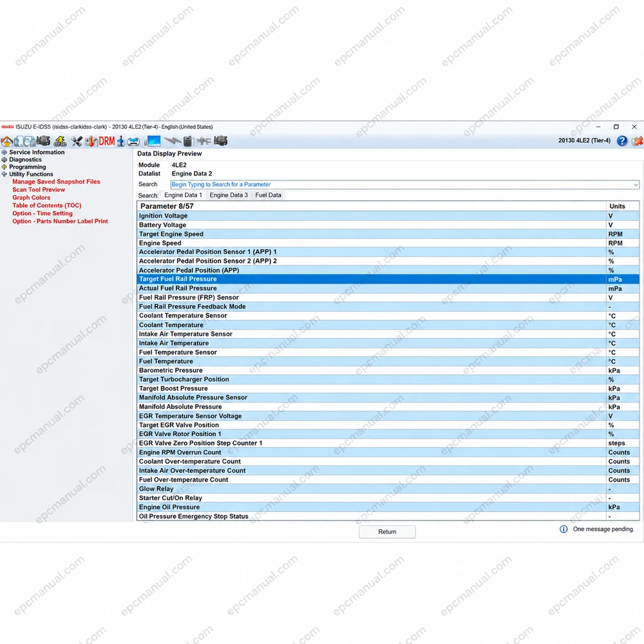
Task: Switch to the Engine Data 3 tab
Action: pos(229,195)
